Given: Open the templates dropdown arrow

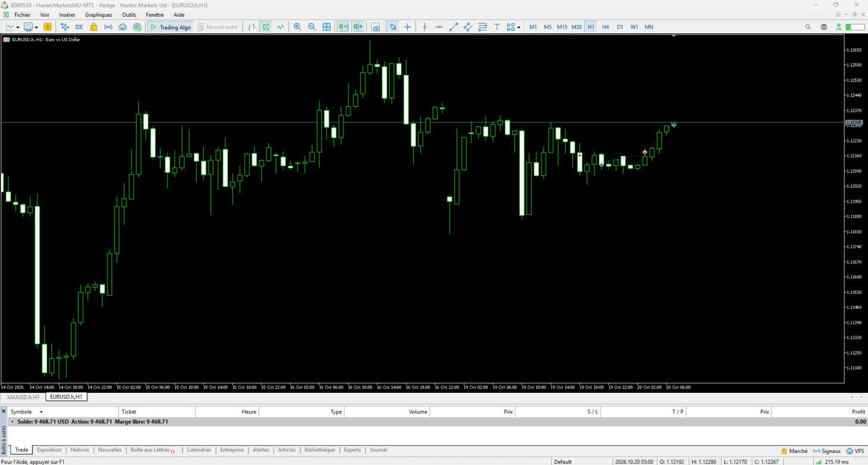Looking at the screenshot, I should tap(36, 27).
